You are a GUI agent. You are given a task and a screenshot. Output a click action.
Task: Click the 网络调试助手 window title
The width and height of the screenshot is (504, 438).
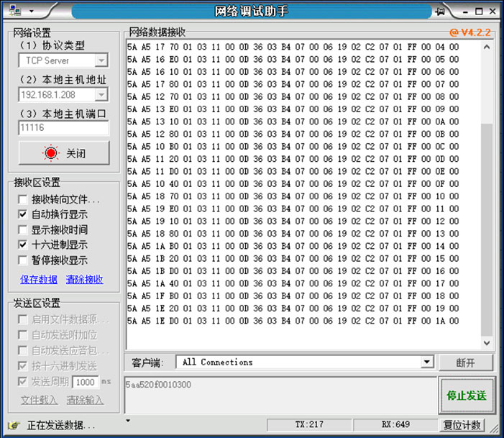click(252, 12)
